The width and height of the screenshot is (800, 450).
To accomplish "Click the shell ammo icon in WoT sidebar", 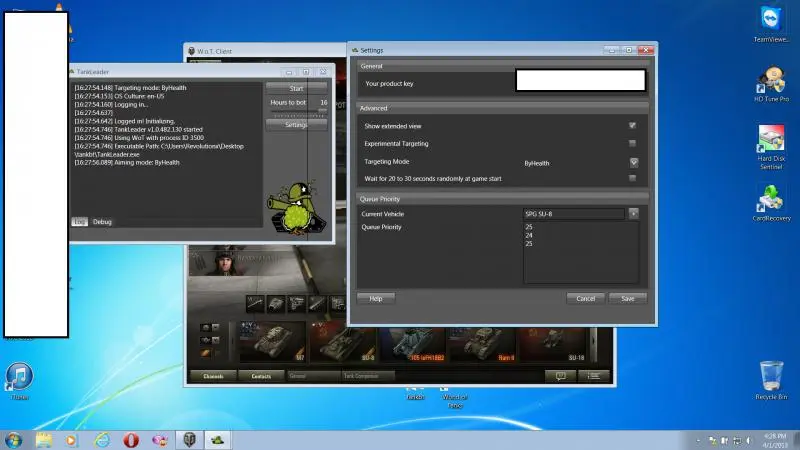I will pos(205,353).
